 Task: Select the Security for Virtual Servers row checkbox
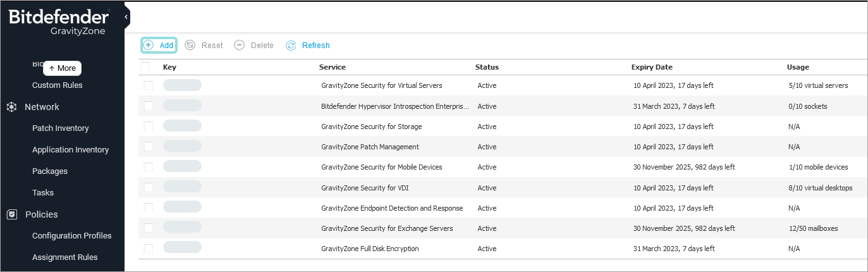(x=149, y=85)
